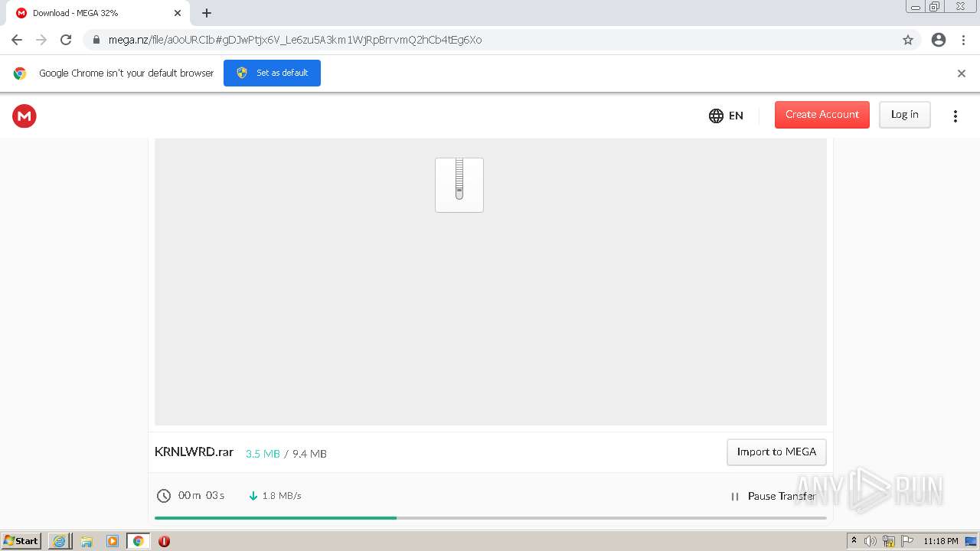The height and width of the screenshot is (551, 980).
Task: Reload the page
Action: pos(66,40)
